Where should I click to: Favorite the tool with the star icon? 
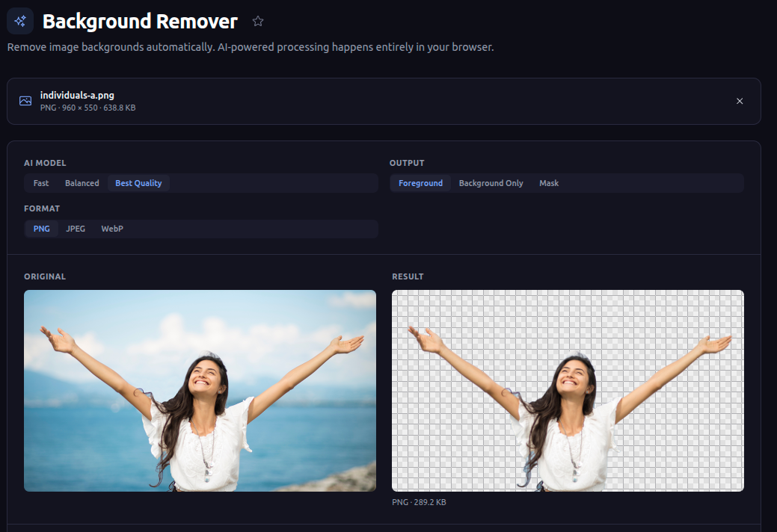click(258, 21)
